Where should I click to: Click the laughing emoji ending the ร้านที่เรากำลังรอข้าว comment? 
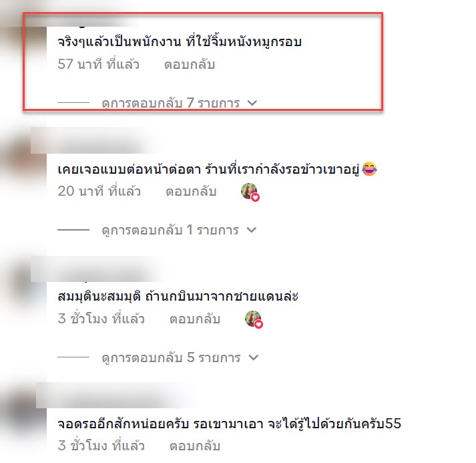click(369, 168)
